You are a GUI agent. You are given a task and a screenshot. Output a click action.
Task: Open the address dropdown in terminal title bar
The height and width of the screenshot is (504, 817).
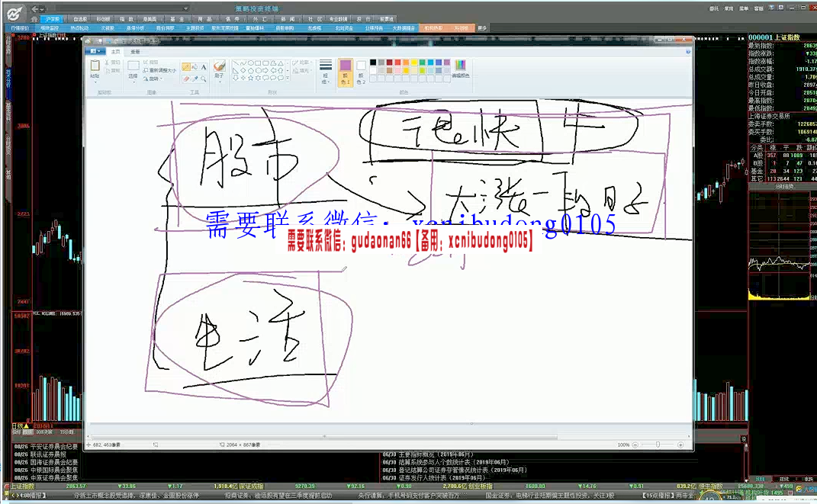click(x=186, y=9)
